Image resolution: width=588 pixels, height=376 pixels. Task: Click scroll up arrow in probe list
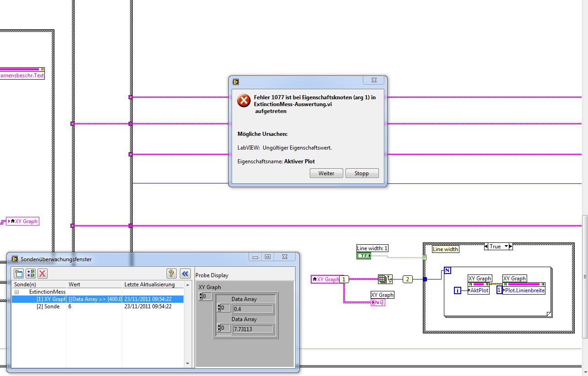(187, 285)
